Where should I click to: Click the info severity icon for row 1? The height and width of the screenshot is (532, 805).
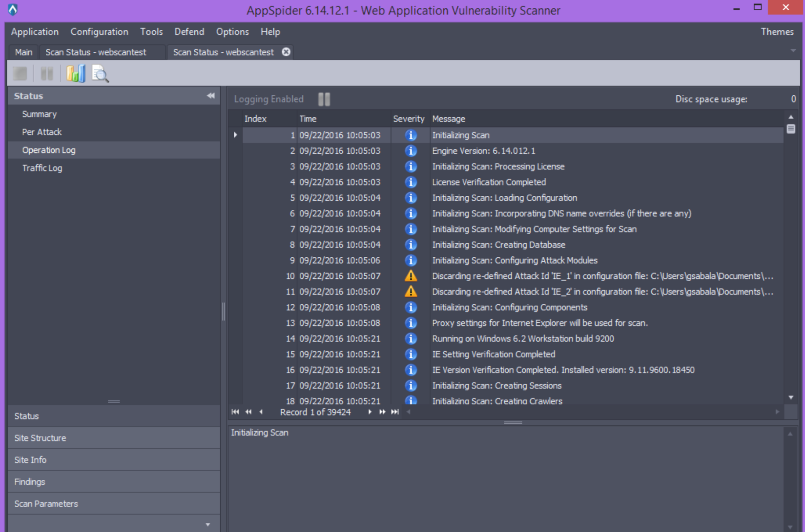(x=411, y=135)
